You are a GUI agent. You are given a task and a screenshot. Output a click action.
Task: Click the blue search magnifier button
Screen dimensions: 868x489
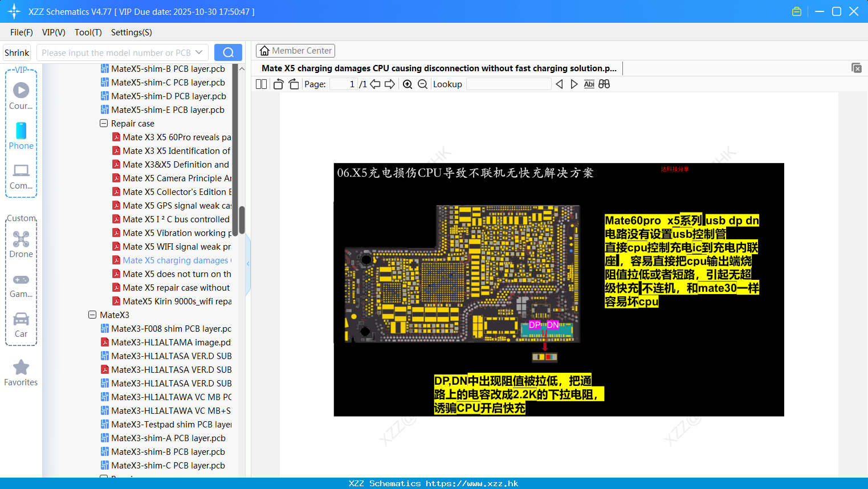[228, 52]
